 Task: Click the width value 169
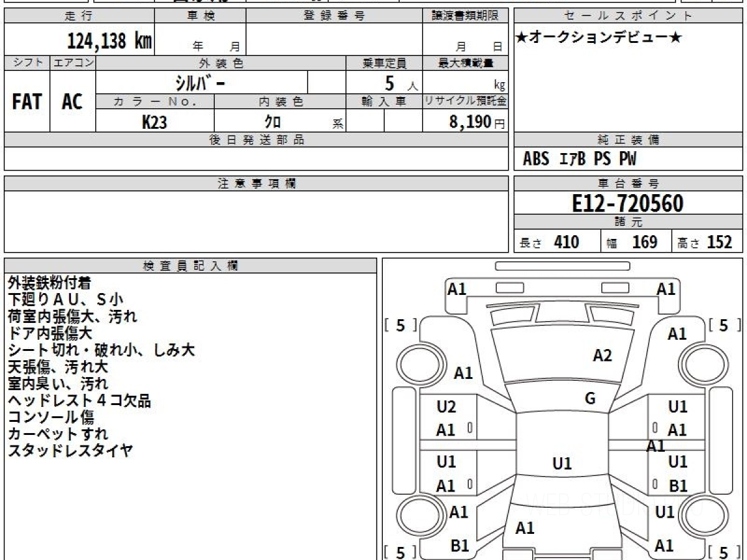[x=644, y=242]
